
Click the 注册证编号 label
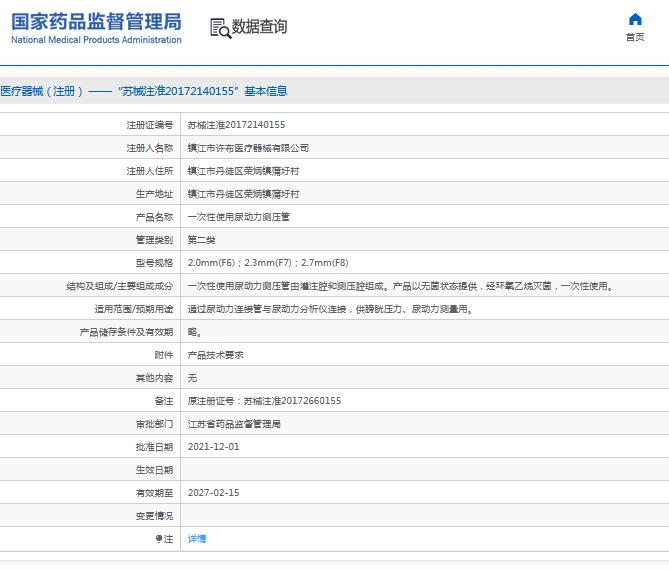coord(150,125)
